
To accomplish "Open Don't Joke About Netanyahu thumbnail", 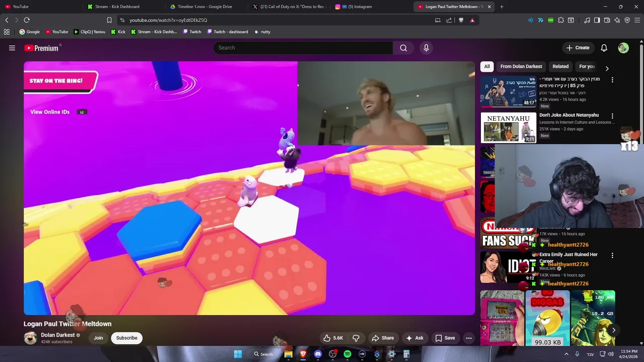I will [x=508, y=128].
